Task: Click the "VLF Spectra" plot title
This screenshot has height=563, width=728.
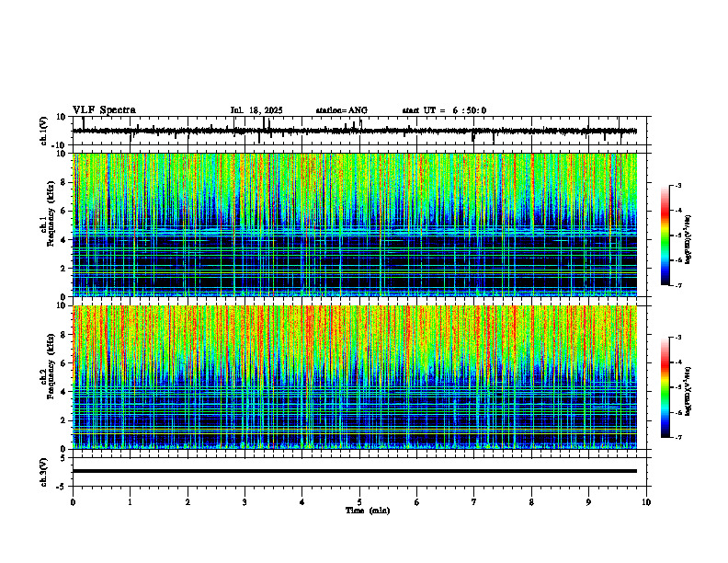Action: point(104,110)
